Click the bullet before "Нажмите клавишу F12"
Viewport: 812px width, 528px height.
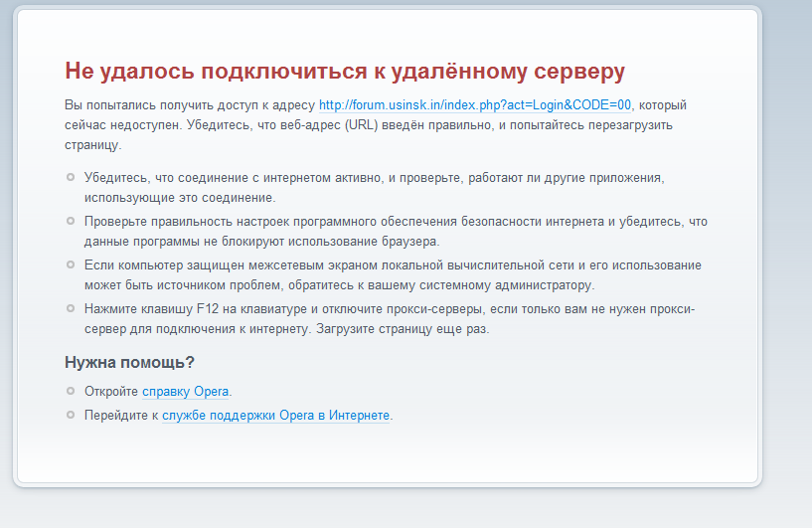tap(71, 309)
